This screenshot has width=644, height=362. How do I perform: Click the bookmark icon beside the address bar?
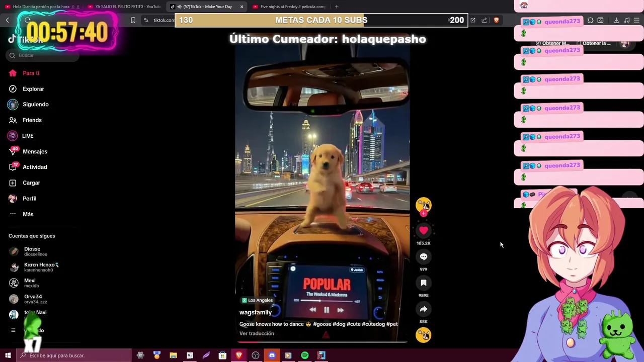pos(133,20)
